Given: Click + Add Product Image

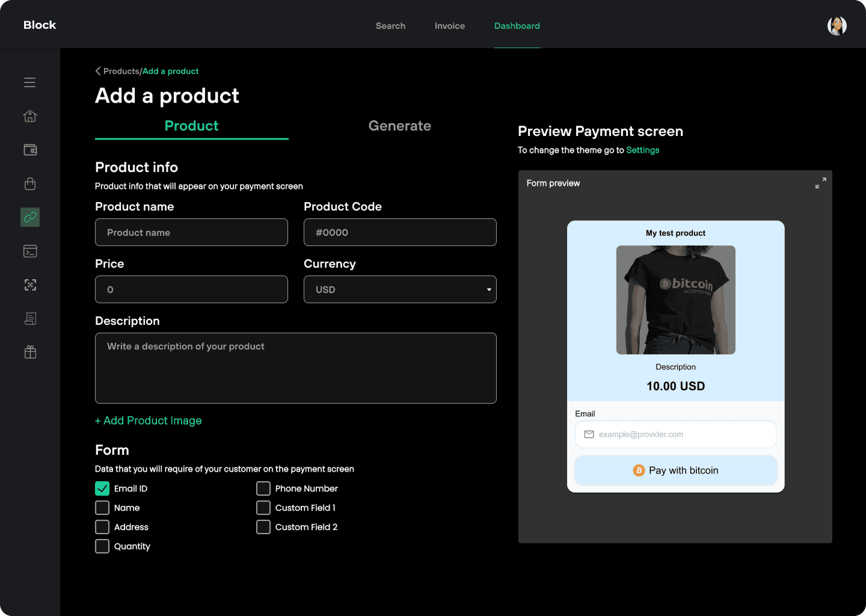Looking at the screenshot, I should pyautogui.click(x=149, y=420).
